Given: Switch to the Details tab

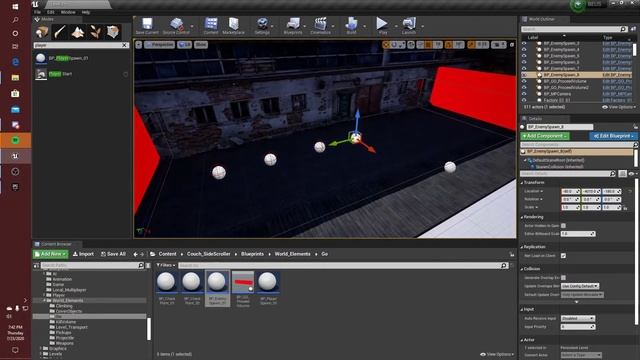Looking at the screenshot, I should tap(535, 119).
